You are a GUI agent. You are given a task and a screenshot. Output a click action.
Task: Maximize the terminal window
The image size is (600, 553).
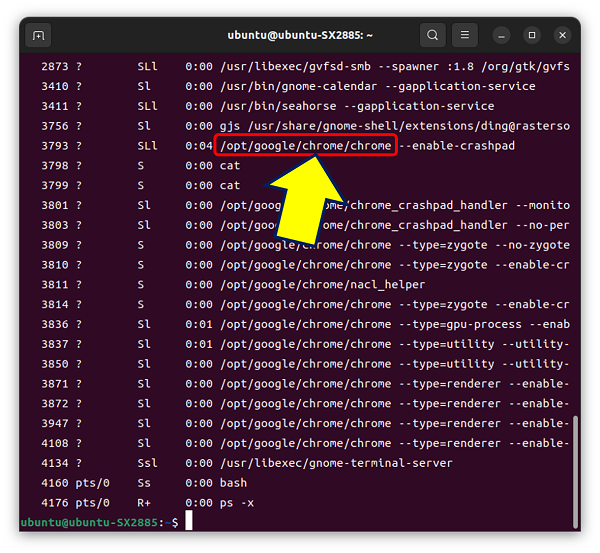coord(532,36)
